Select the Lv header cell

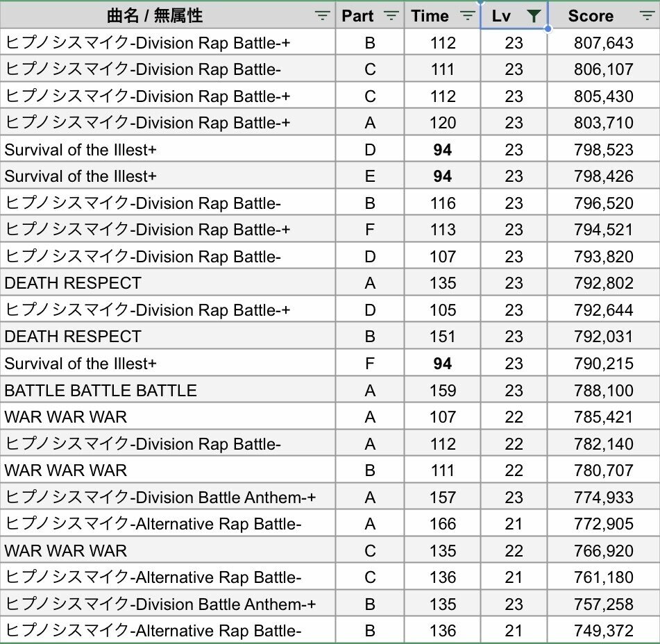[514, 15]
